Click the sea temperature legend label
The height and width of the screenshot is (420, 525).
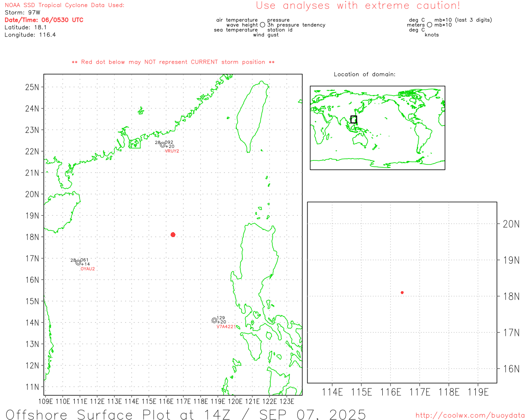click(236, 30)
